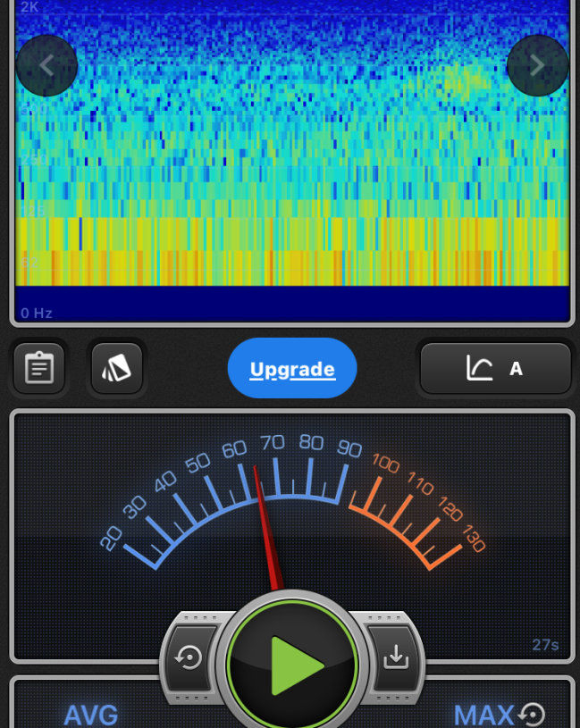The width and height of the screenshot is (580, 728).
Task: Reset the MAX value
Action: click(x=533, y=715)
